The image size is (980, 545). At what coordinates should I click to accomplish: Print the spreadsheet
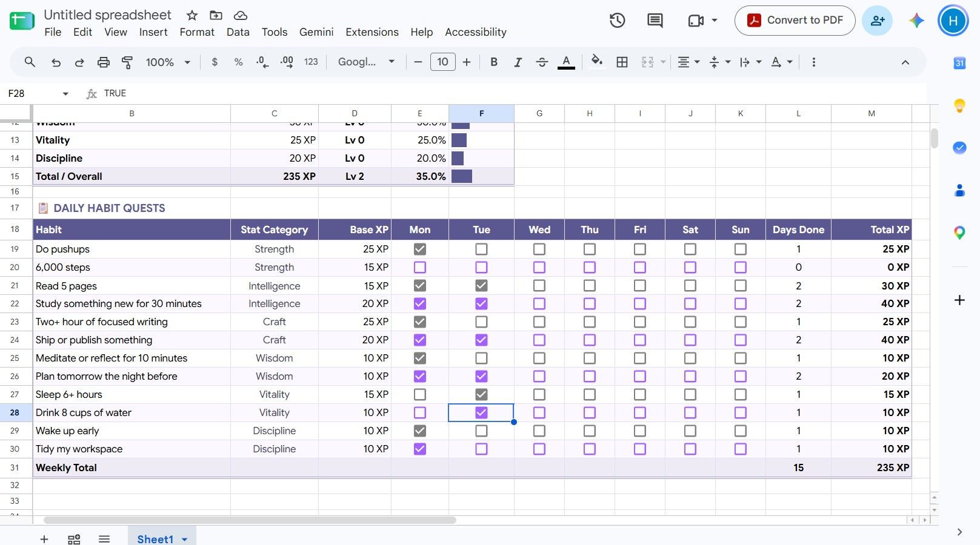point(104,62)
